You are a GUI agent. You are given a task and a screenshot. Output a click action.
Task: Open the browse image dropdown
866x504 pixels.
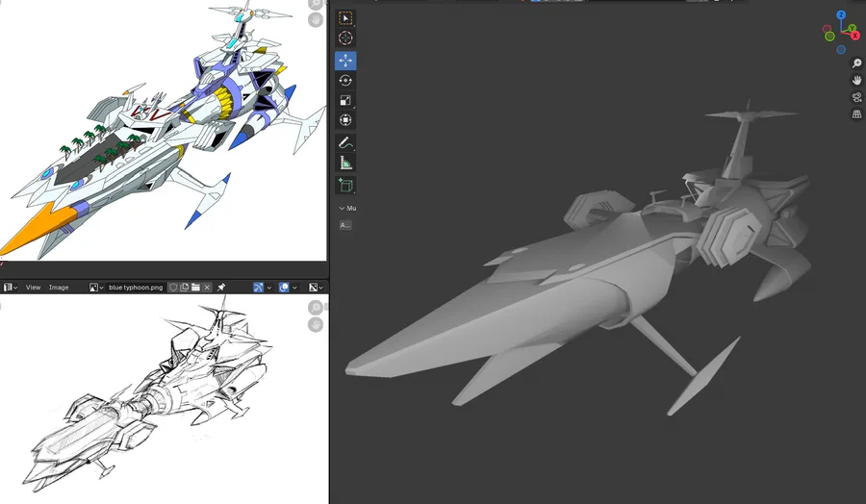pyautogui.click(x=96, y=287)
